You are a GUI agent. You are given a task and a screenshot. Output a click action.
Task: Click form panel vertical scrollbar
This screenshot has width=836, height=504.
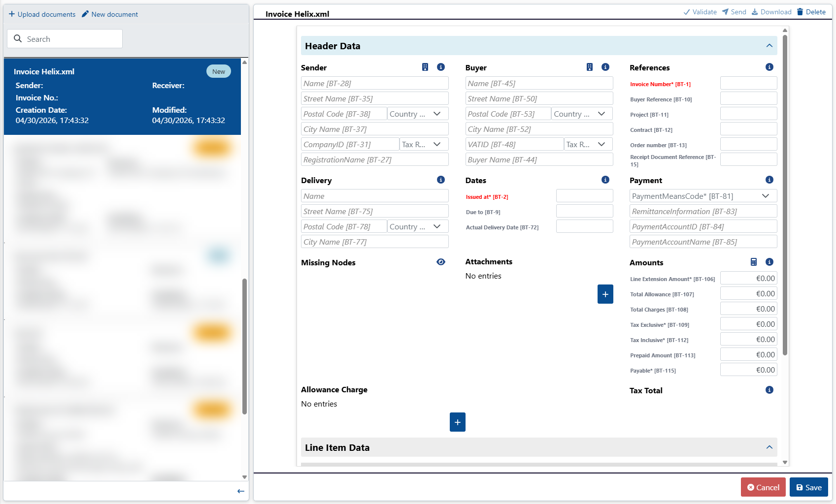(785, 194)
